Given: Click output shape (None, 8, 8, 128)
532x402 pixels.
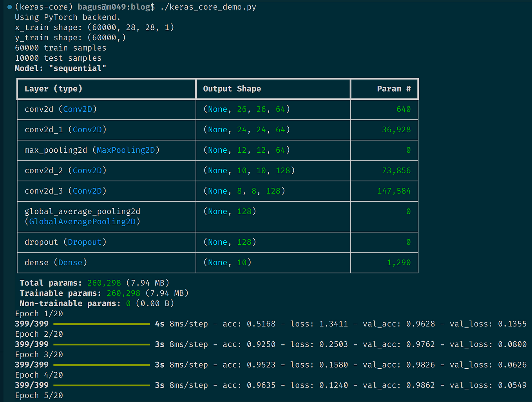Looking at the screenshot, I should click(244, 191).
